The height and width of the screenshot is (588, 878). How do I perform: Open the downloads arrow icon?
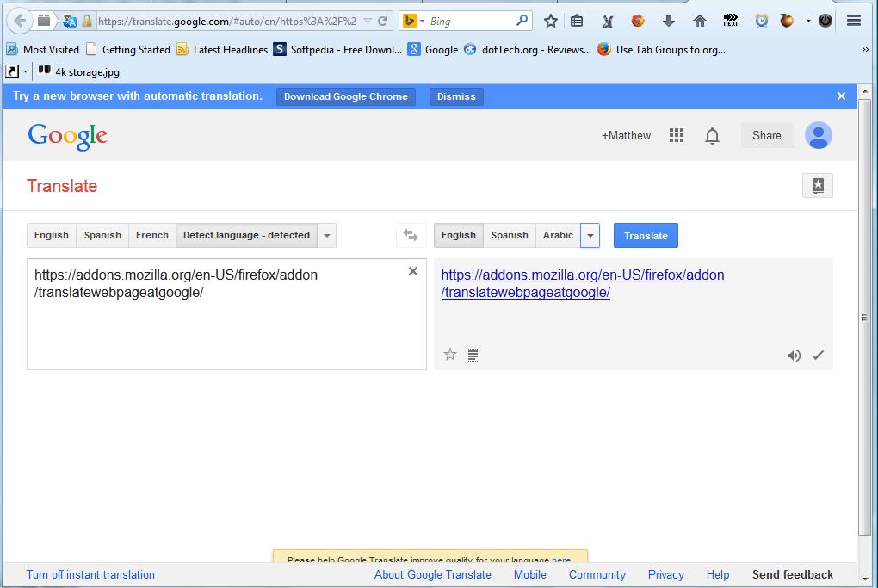(x=668, y=22)
